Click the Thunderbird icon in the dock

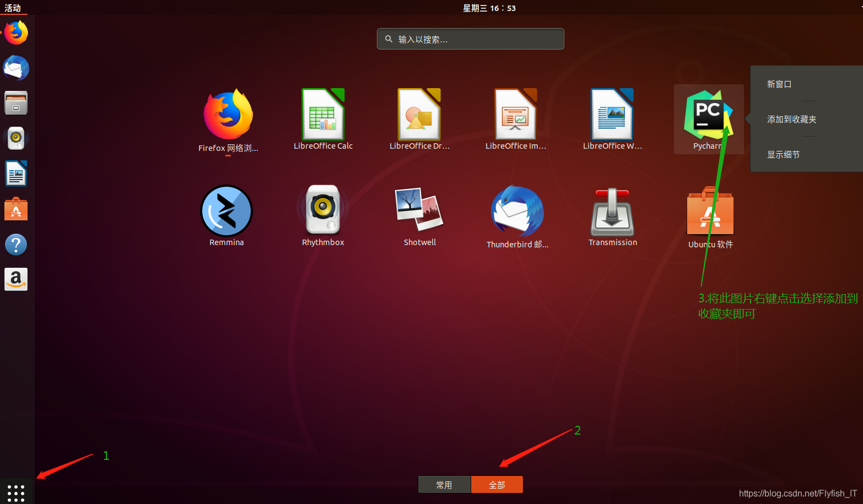[16, 68]
